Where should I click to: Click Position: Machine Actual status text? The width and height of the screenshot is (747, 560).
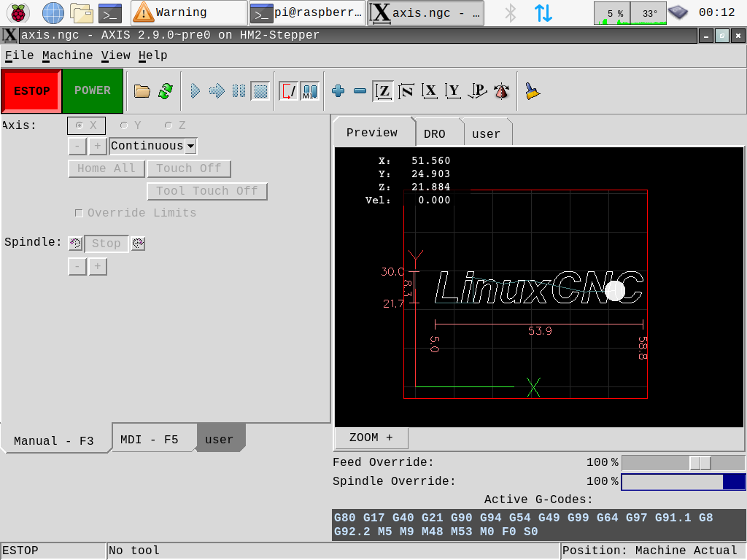click(649, 551)
